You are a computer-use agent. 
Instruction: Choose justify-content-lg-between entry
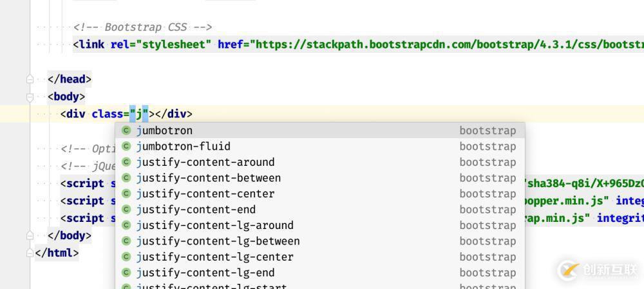point(319,241)
